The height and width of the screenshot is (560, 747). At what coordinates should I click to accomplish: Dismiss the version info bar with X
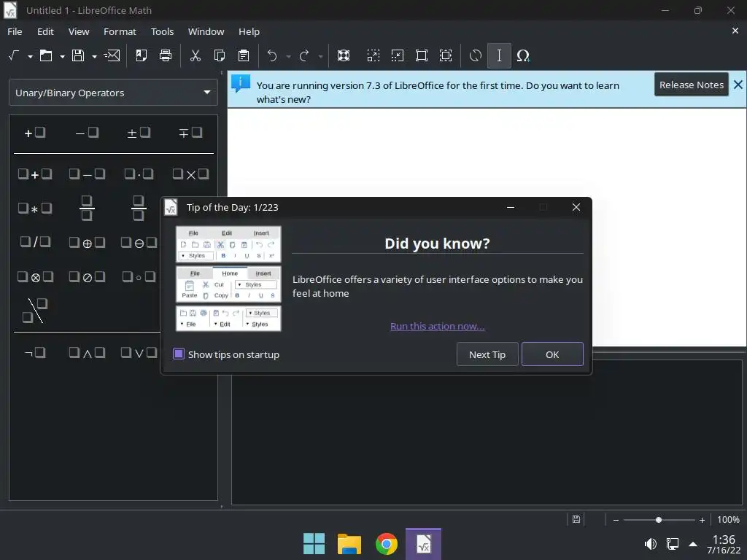(x=738, y=85)
